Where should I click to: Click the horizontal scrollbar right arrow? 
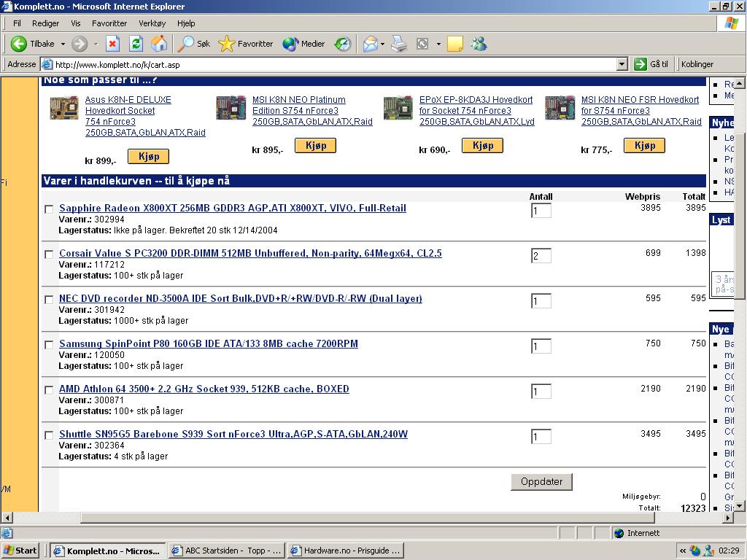pyautogui.click(x=728, y=517)
